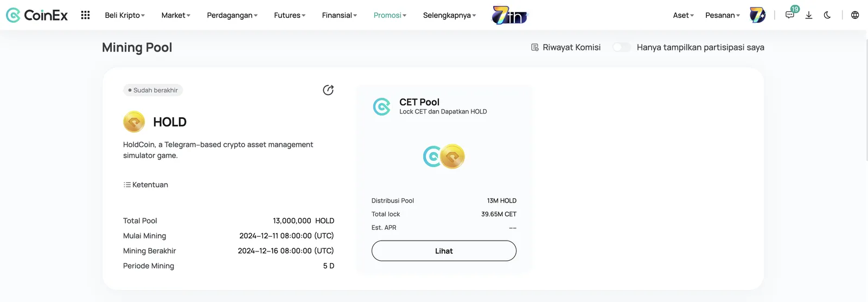Viewport: 868px width, 302px height.
Task: Click the '13M HOLD' distribution value
Action: tap(502, 200)
